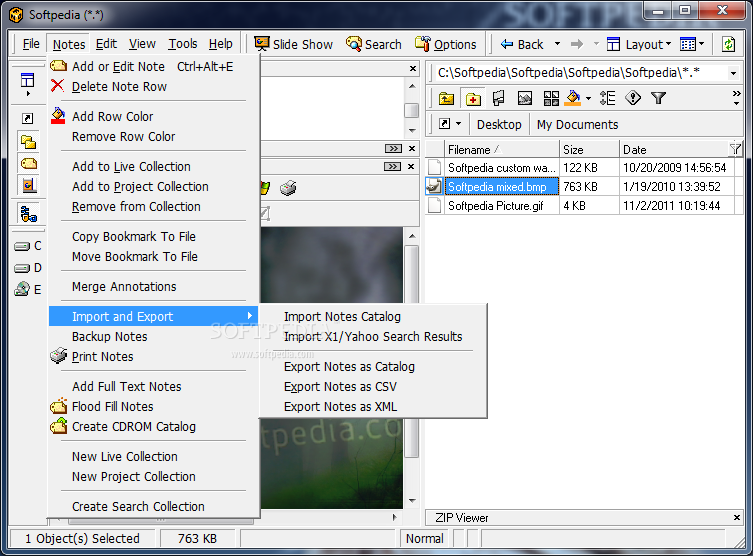Sort by the Filename column header

[501, 150]
